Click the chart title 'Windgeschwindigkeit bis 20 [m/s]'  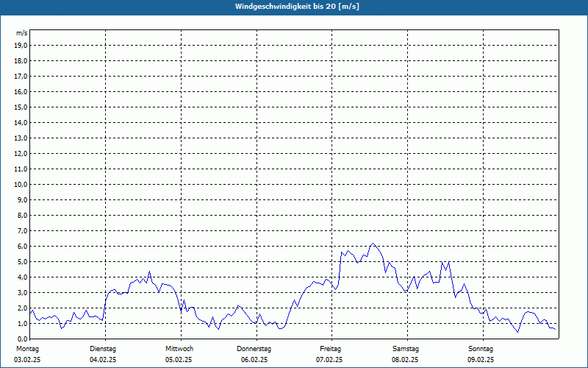297,7
